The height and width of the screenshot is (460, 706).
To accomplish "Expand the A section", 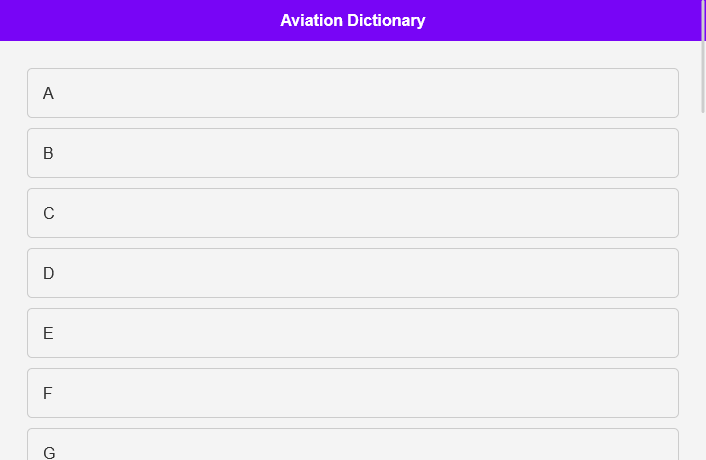I will tap(352, 93).
